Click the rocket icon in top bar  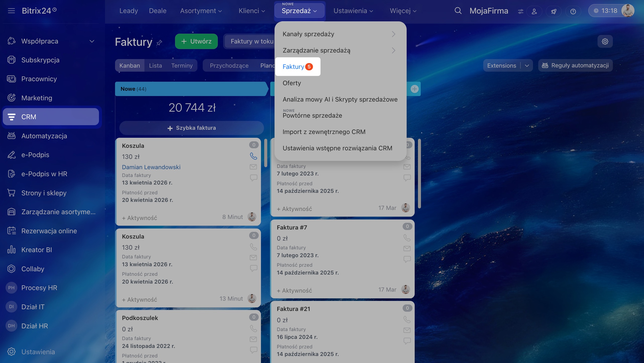click(x=554, y=11)
